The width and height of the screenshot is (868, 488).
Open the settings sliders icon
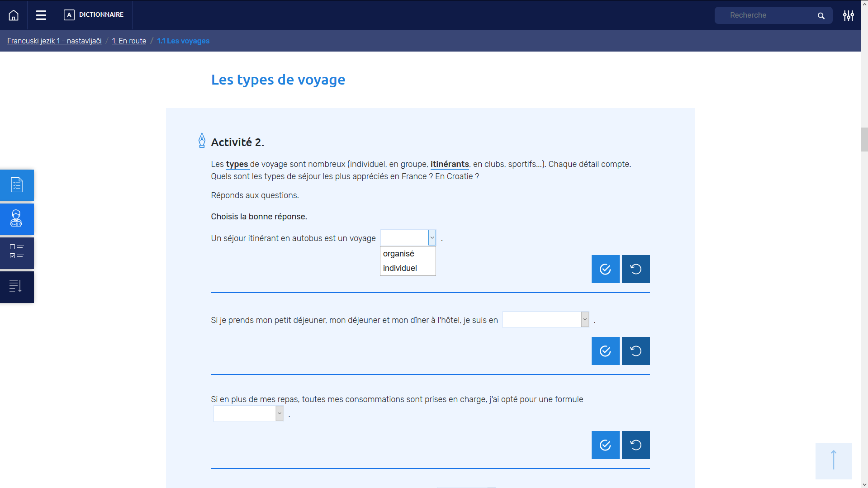[848, 16]
